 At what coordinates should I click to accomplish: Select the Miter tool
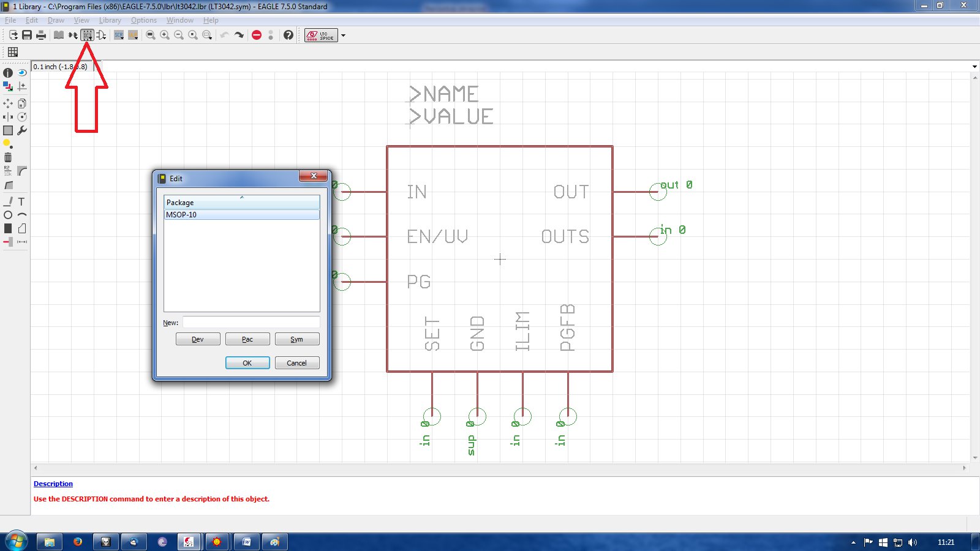pos(22,171)
